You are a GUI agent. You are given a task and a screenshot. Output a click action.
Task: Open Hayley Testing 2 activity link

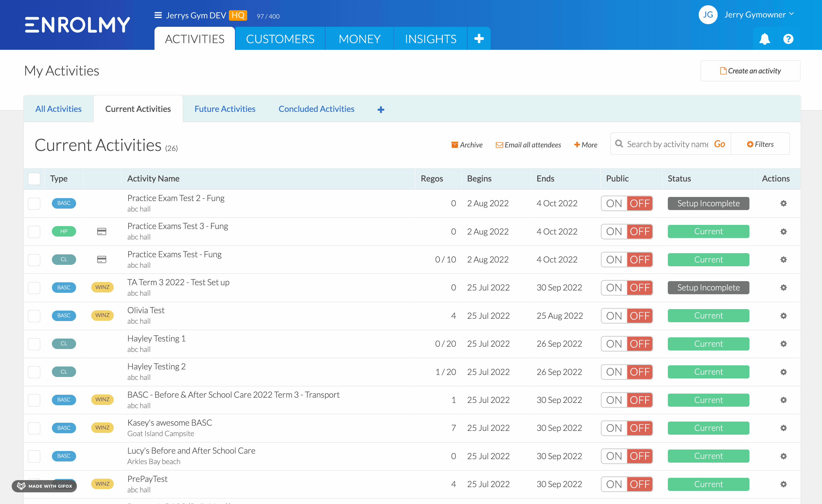coord(156,366)
